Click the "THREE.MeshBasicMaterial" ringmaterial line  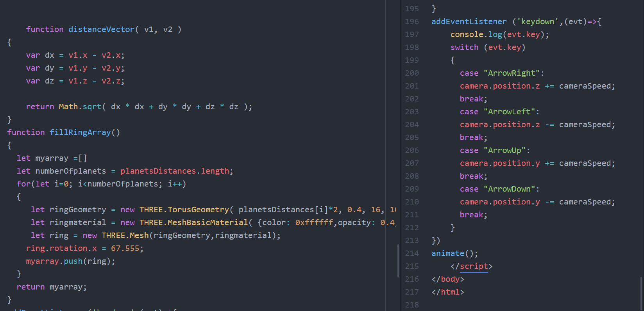click(213, 222)
